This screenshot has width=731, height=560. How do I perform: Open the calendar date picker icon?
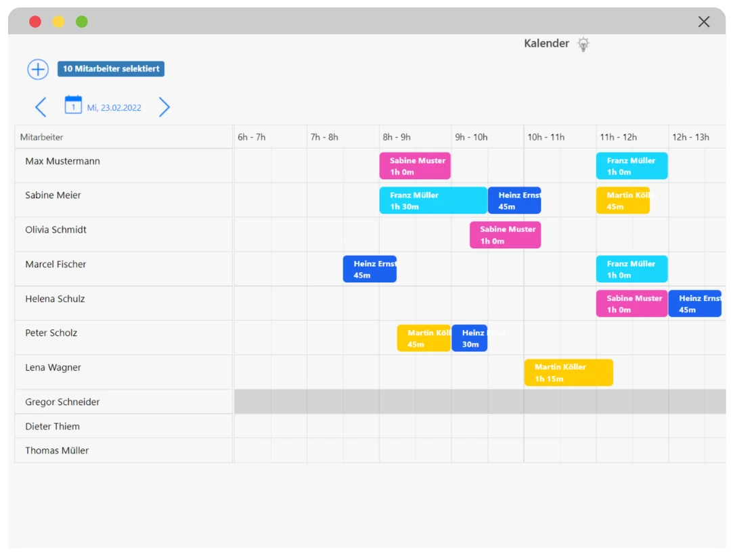(x=73, y=105)
